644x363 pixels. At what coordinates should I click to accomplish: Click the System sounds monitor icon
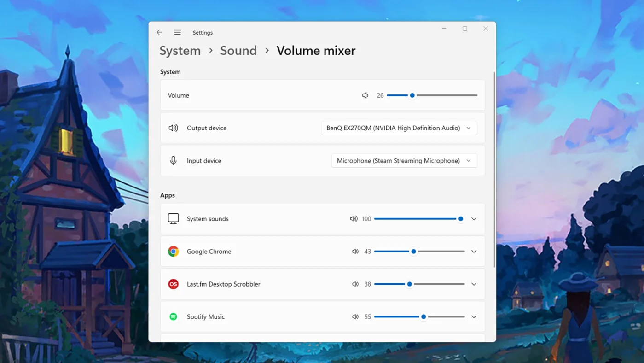[x=173, y=219]
